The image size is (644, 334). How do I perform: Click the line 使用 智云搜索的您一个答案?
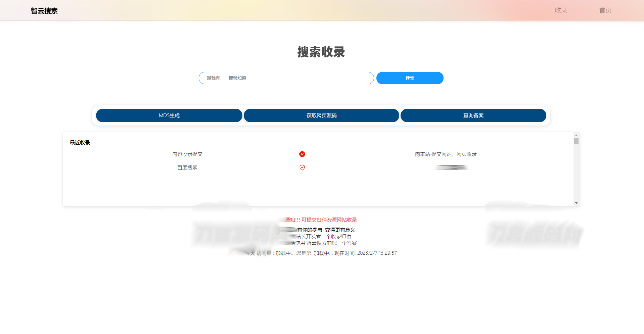(x=326, y=243)
